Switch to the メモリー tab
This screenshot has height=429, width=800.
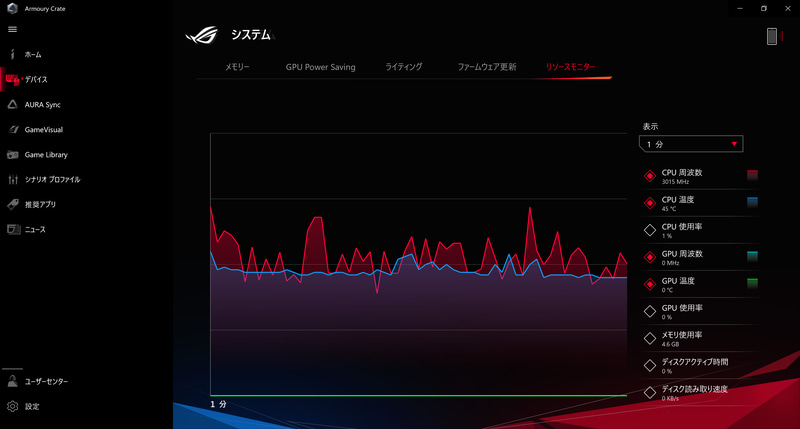click(x=237, y=67)
